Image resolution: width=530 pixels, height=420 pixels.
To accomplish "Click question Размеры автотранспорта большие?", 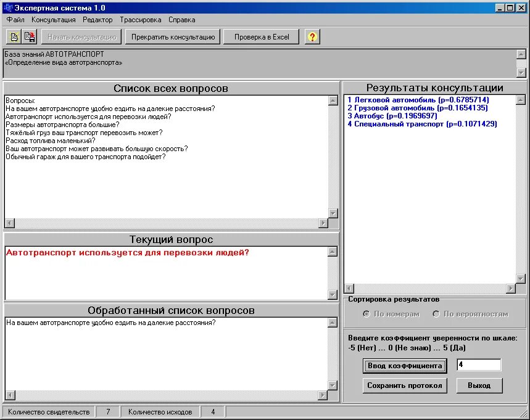I will [x=62, y=125].
